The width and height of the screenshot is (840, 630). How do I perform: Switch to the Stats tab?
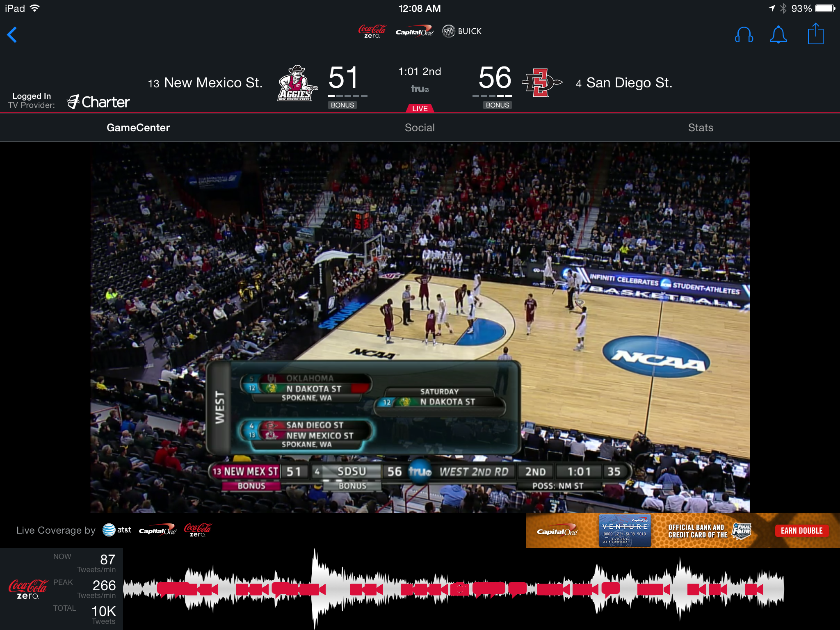point(701,128)
